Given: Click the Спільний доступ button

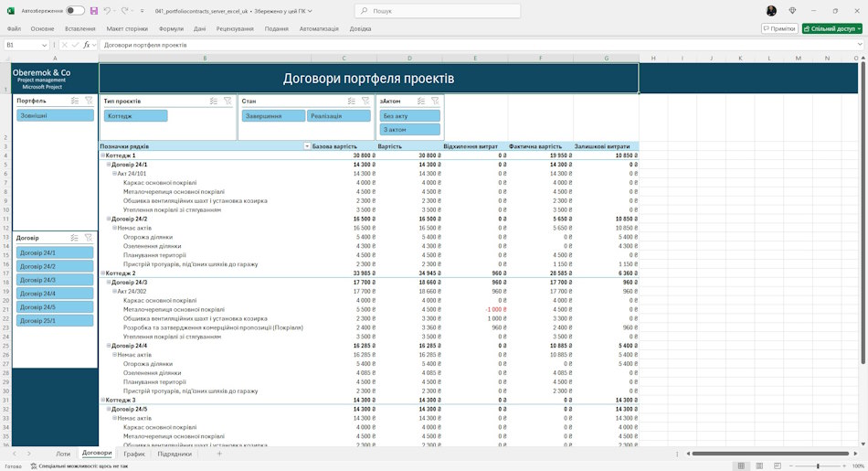Looking at the screenshot, I should [x=832, y=29].
